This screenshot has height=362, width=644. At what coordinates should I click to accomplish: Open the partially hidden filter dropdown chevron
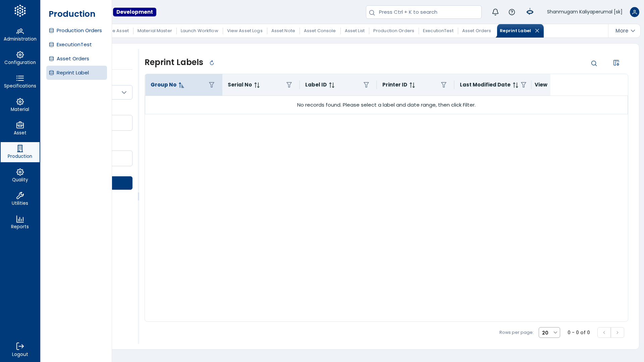tap(124, 93)
